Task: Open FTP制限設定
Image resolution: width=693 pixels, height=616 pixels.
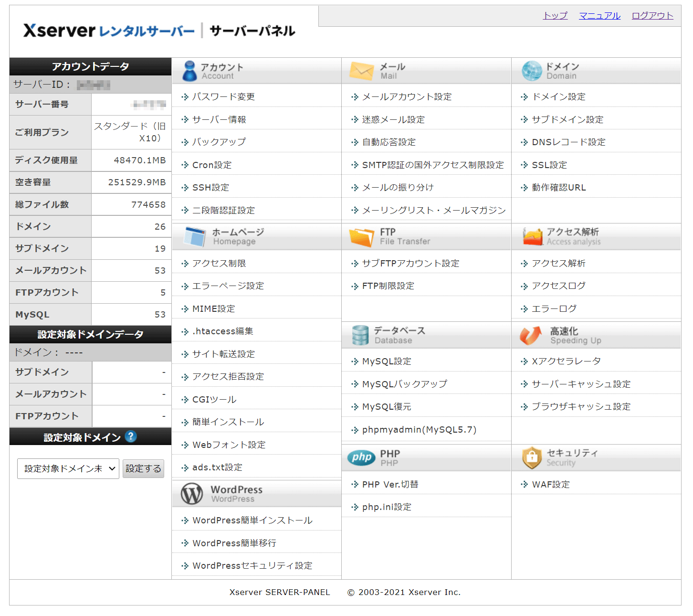Action: [x=388, y=286]
